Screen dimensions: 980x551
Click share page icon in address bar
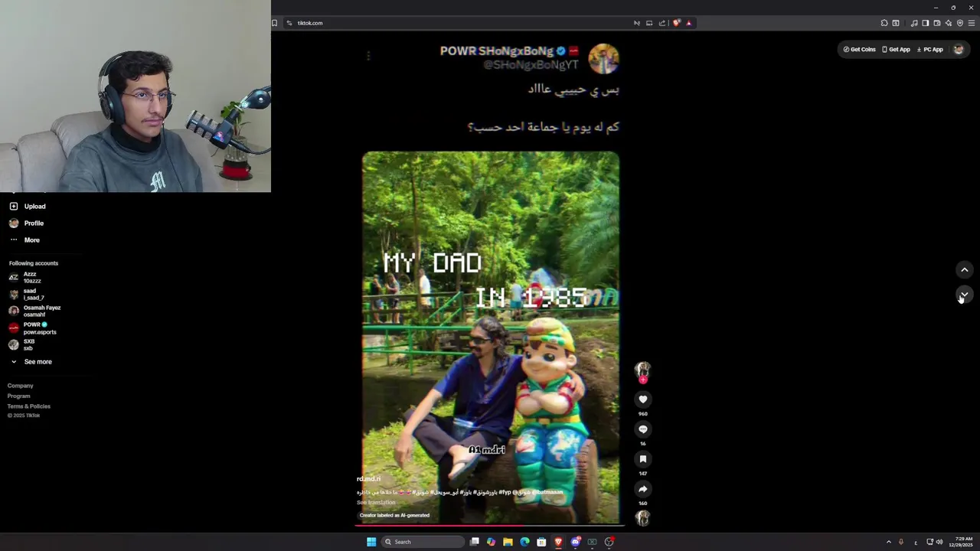(x=662, y=23)
